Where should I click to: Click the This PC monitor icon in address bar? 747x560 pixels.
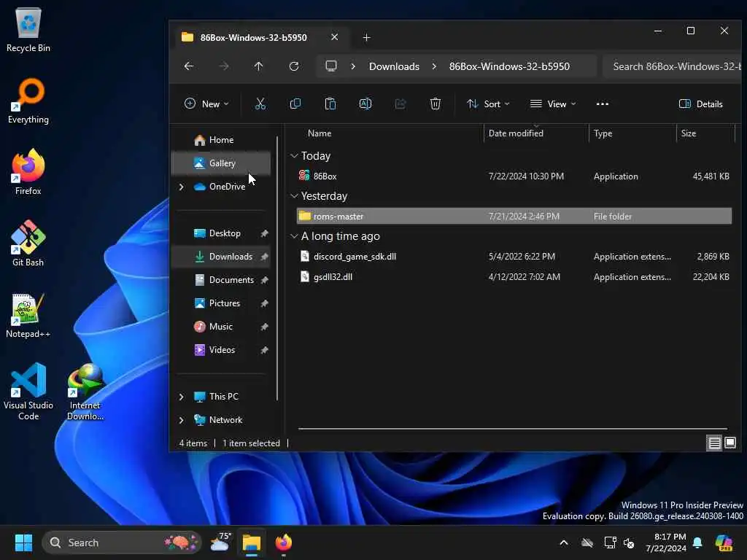[331, 66]
